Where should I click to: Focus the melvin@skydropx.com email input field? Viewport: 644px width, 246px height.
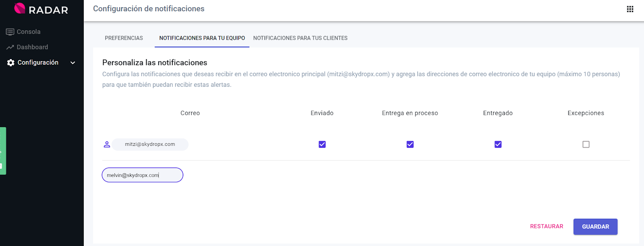142,175
